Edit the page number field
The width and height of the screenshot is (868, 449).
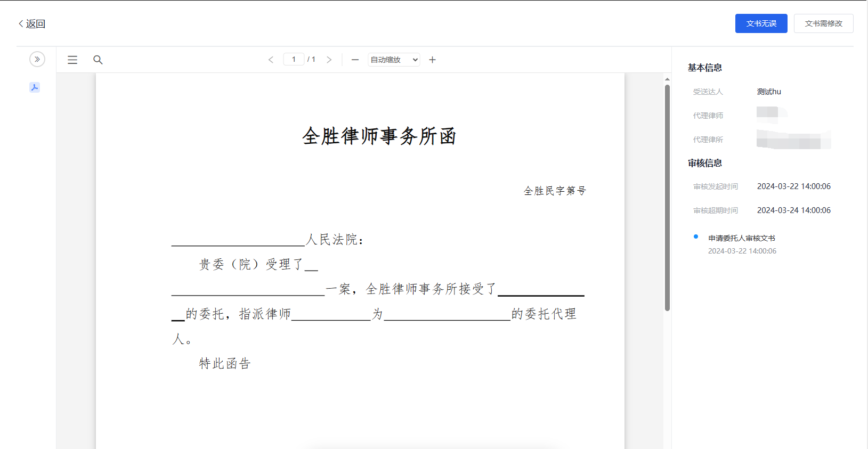(x=294, y=59)
